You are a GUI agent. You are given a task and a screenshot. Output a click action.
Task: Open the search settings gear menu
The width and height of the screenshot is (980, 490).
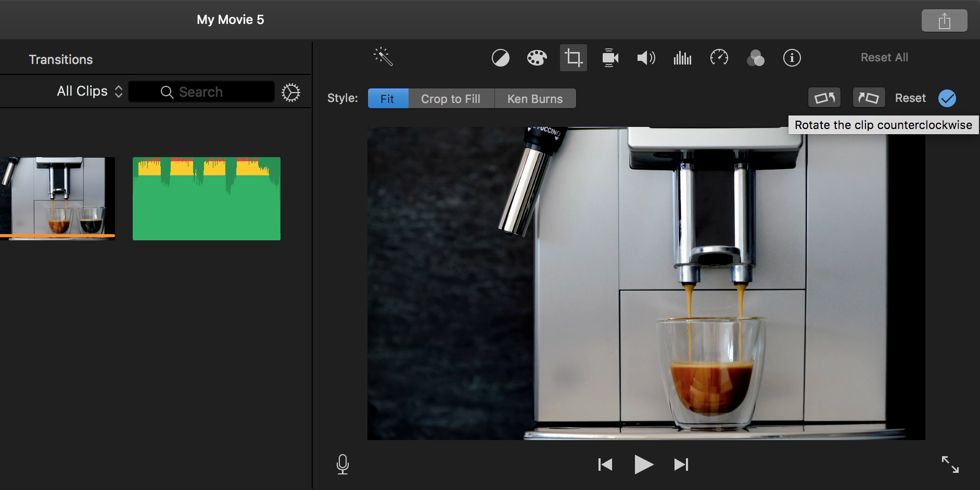(290, 92)
